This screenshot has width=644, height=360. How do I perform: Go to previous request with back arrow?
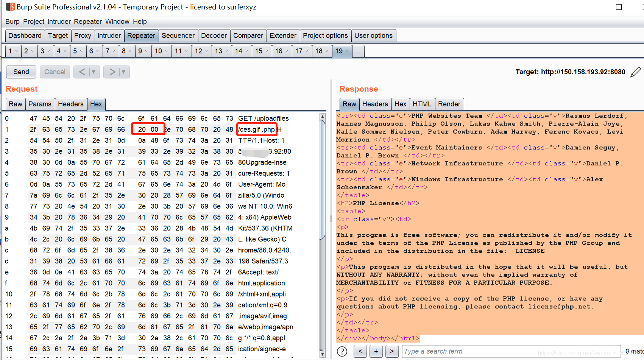click(x=83, y=72)
